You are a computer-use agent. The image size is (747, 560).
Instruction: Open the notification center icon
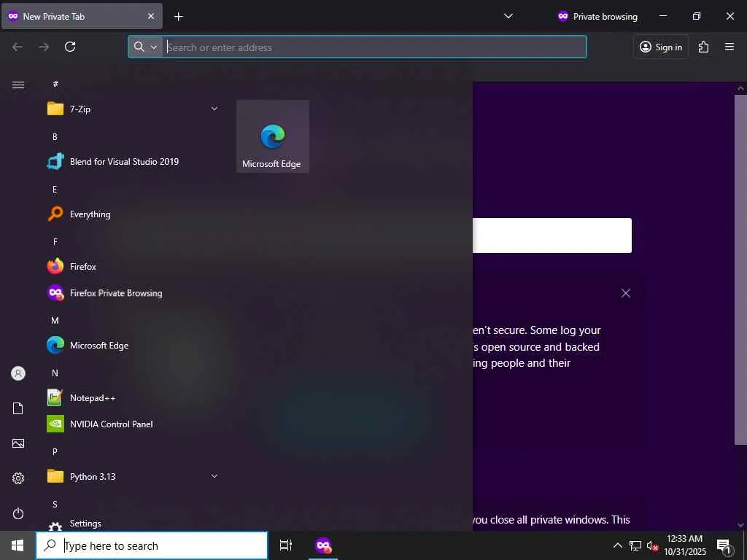724,545
